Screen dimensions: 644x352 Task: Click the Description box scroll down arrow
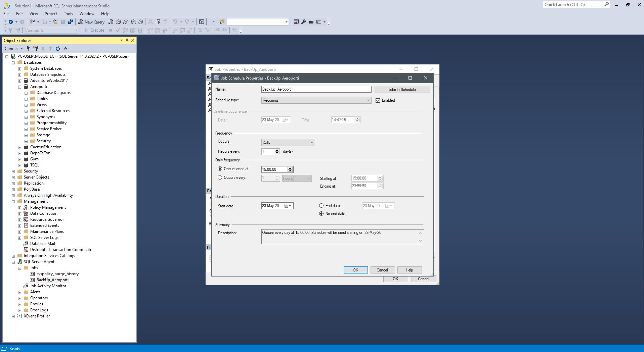420,241
